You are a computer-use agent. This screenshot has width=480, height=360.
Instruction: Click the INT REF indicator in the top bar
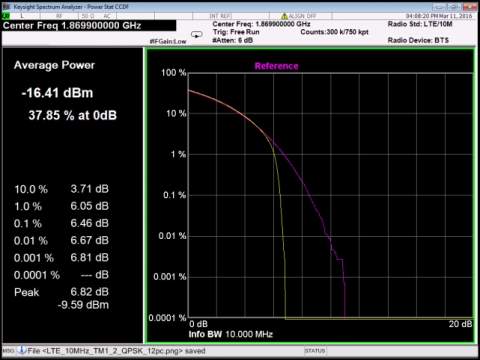[x=220, y=16]
